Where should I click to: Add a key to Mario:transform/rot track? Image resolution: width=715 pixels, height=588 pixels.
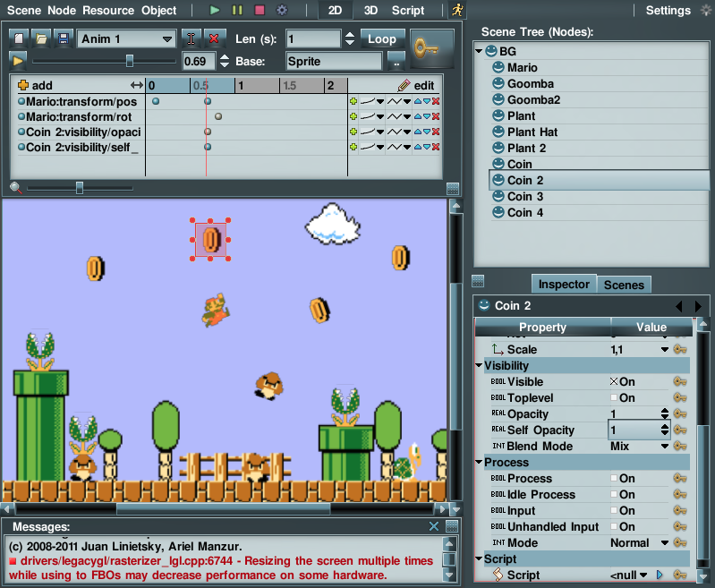click(x=353, y=116)
